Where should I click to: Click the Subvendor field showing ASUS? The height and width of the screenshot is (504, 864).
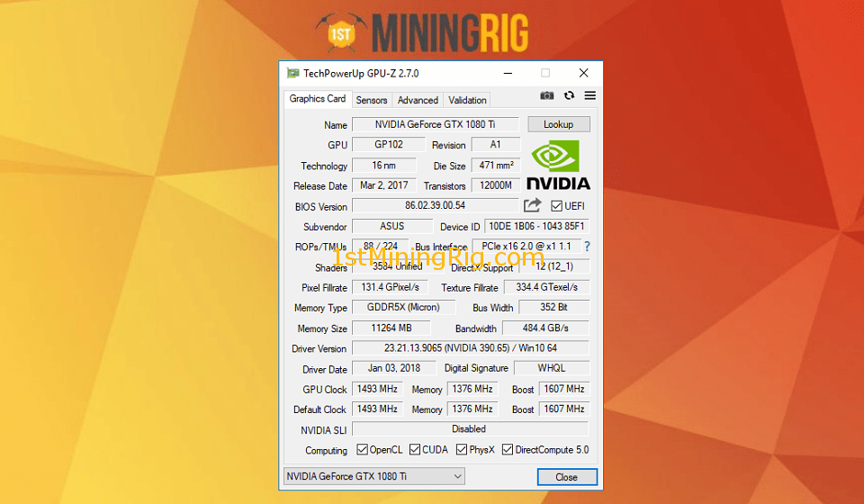tap(392, 227)
